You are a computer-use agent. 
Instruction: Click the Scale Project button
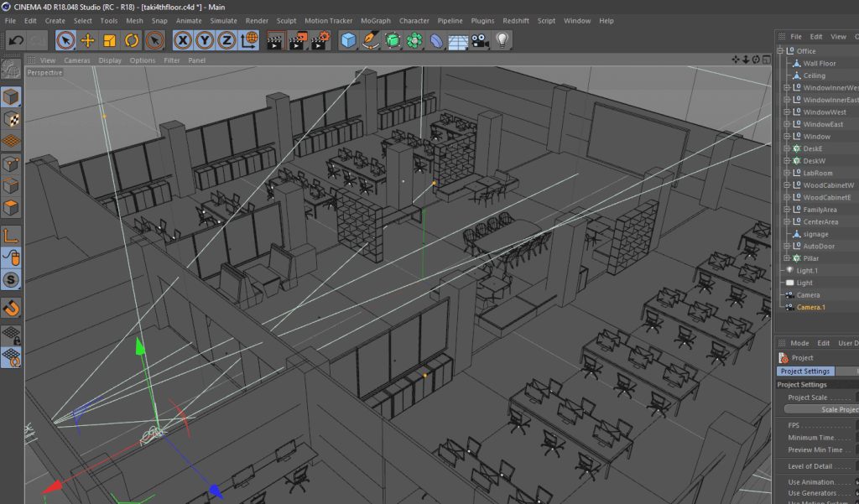822,409
